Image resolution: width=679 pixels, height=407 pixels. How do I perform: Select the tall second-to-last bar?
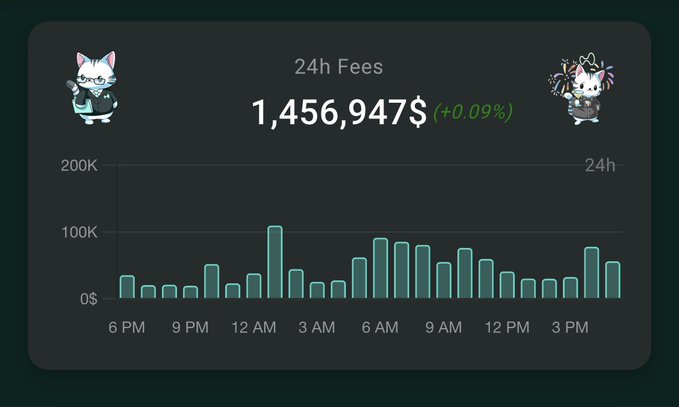point(592,273)
